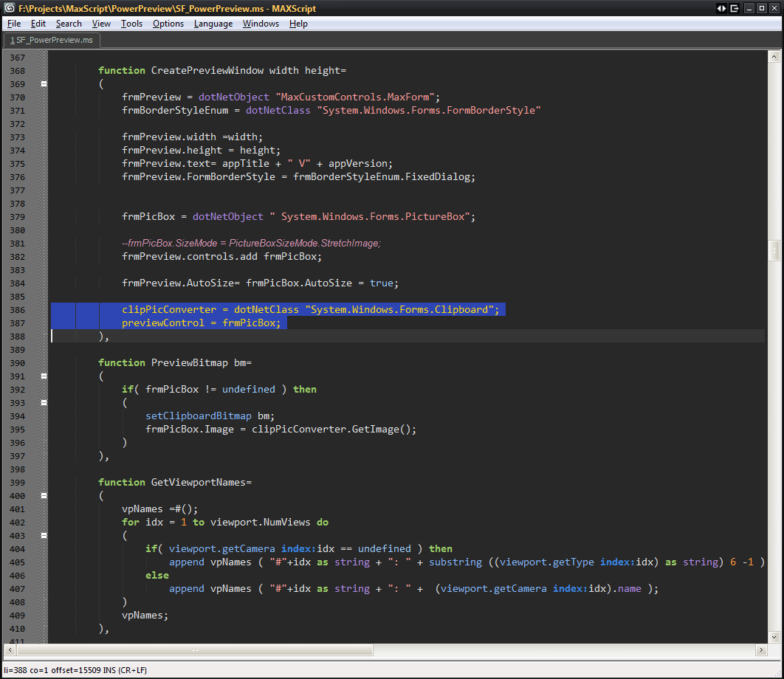Screen dimensions: 784x679
Task: Click the dock/undock window icon in title bar
Action: point(735,7)
